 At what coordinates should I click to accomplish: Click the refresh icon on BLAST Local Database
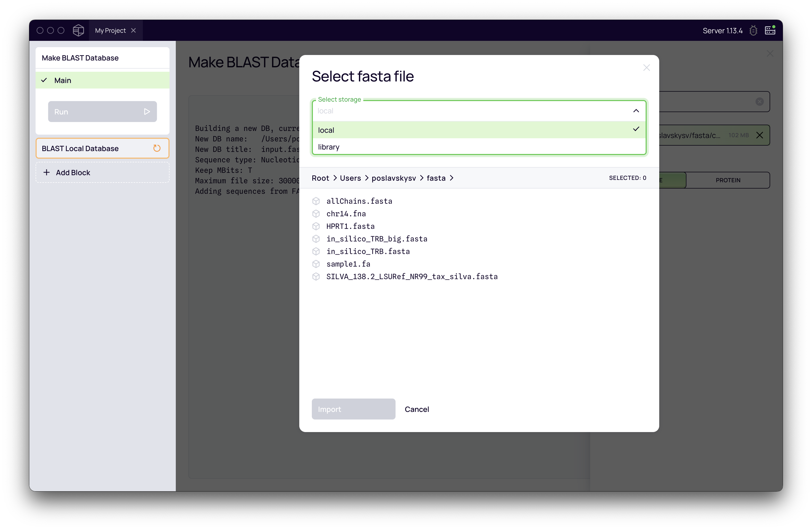coord(157,148)
